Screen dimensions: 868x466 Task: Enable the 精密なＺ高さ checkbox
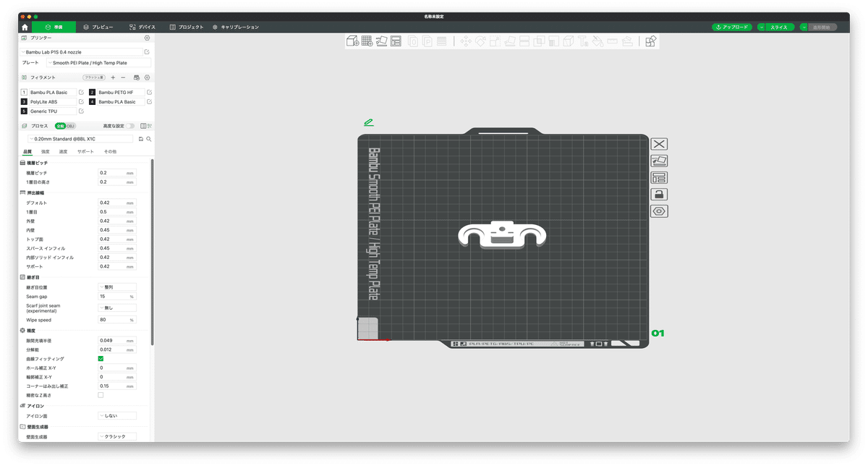(101, 395)
